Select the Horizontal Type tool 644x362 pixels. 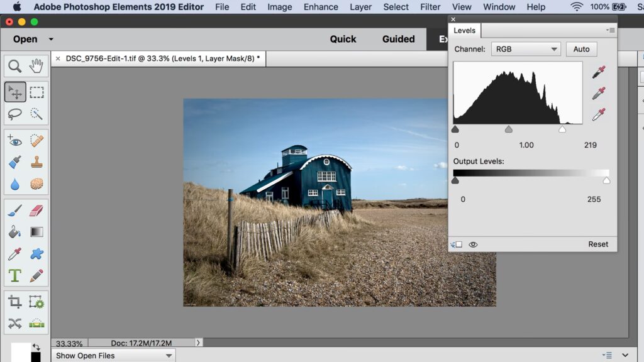pyautogui.click(x=15, y=275)
